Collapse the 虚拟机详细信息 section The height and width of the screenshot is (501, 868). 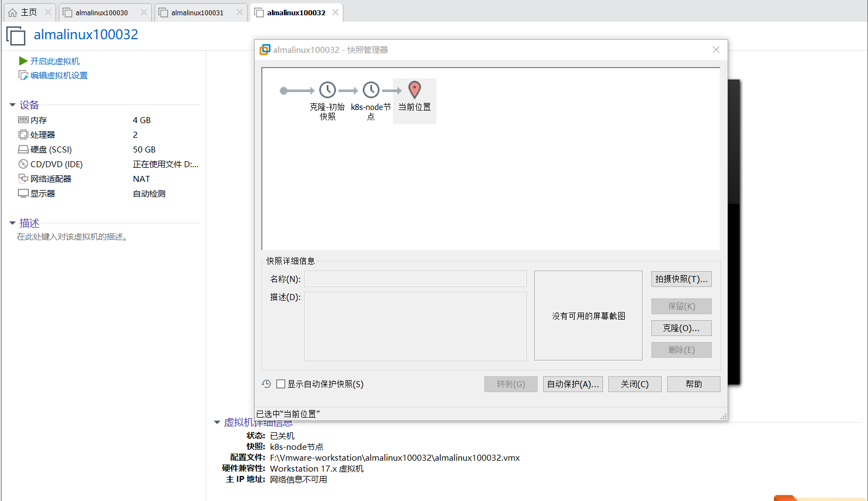217,422
